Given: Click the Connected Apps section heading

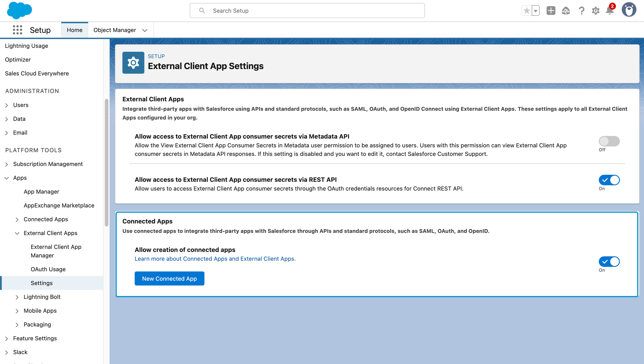Looking at the screenshot, I should 147,221.
